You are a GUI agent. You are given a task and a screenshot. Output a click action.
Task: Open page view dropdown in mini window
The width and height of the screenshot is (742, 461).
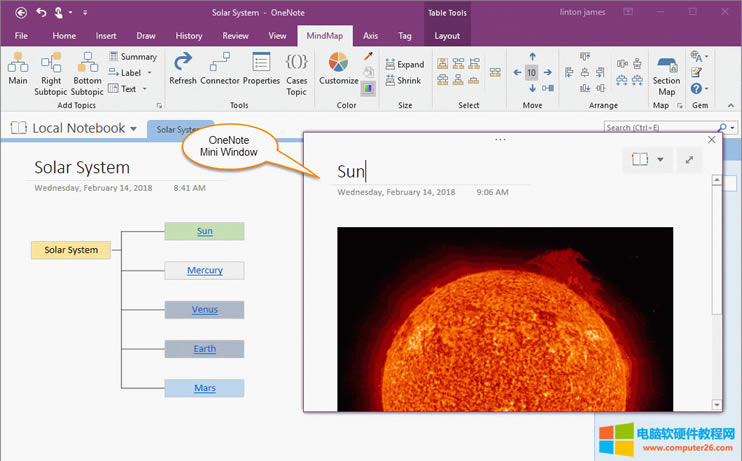659,160
